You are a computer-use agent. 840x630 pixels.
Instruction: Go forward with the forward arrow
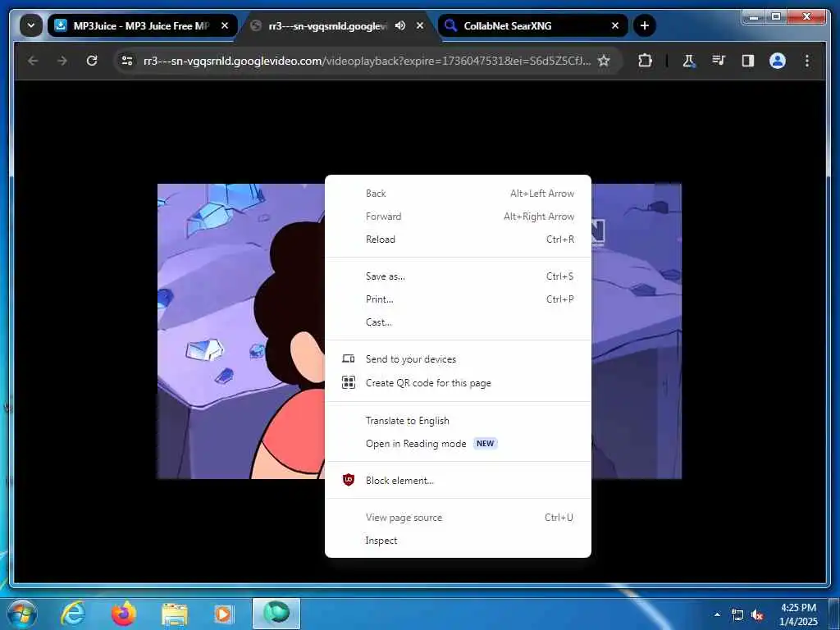point(62,61)
